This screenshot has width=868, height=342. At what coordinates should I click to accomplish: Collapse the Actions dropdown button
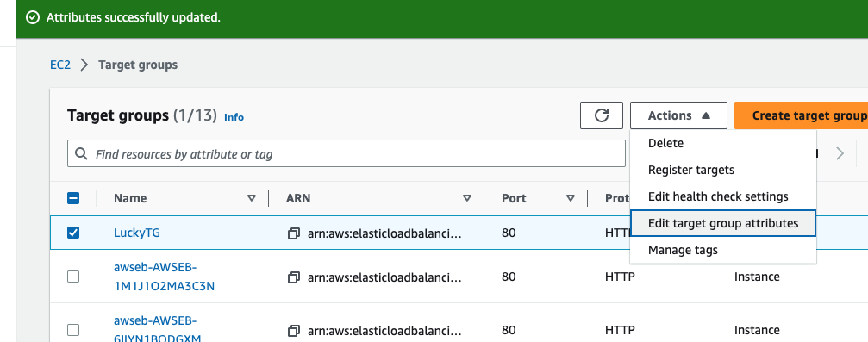678,115
